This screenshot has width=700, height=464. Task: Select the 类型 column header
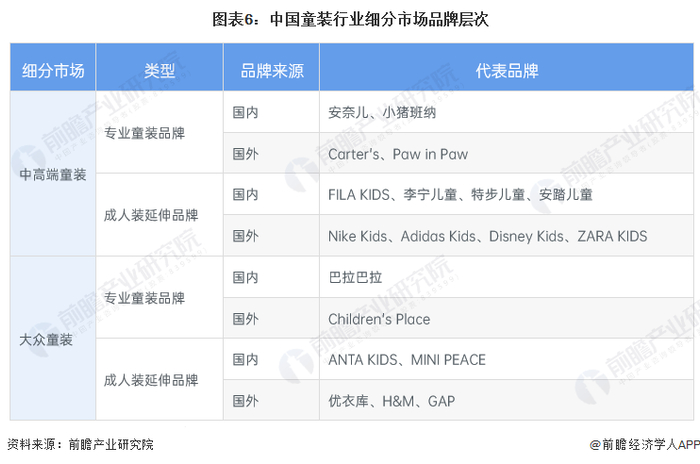click(160, 71)
